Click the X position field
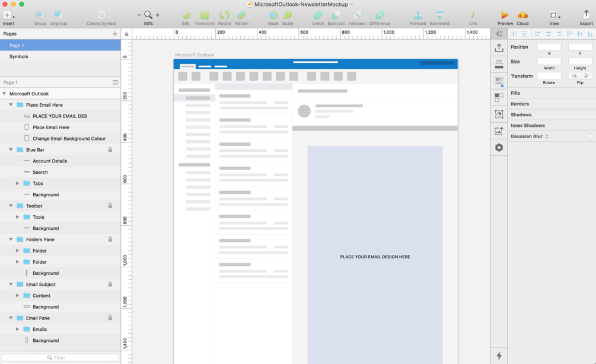This screenshot has height=364, width=596. [x=549, y=47]
